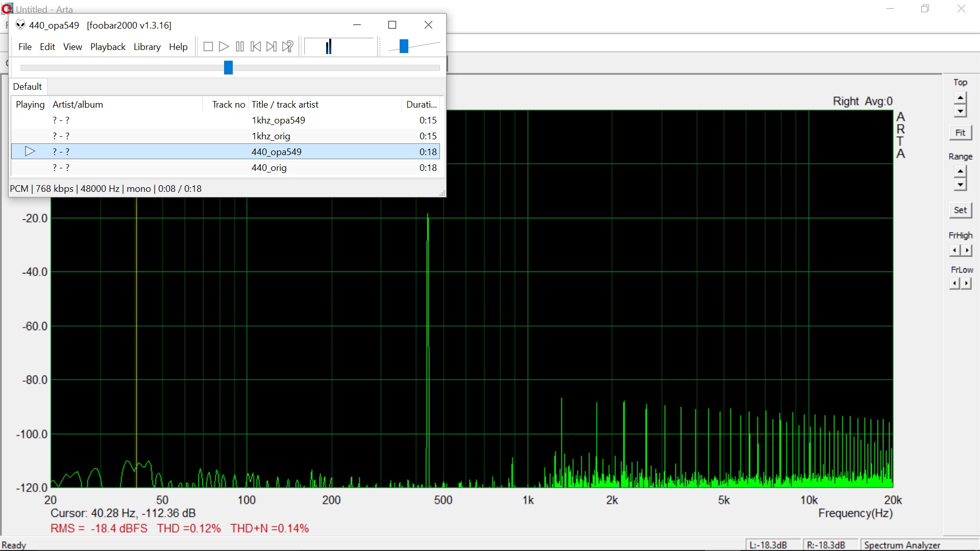Open the Help menu in foobar2000
The height and width of the screenshot is (551, 980).
178,47
